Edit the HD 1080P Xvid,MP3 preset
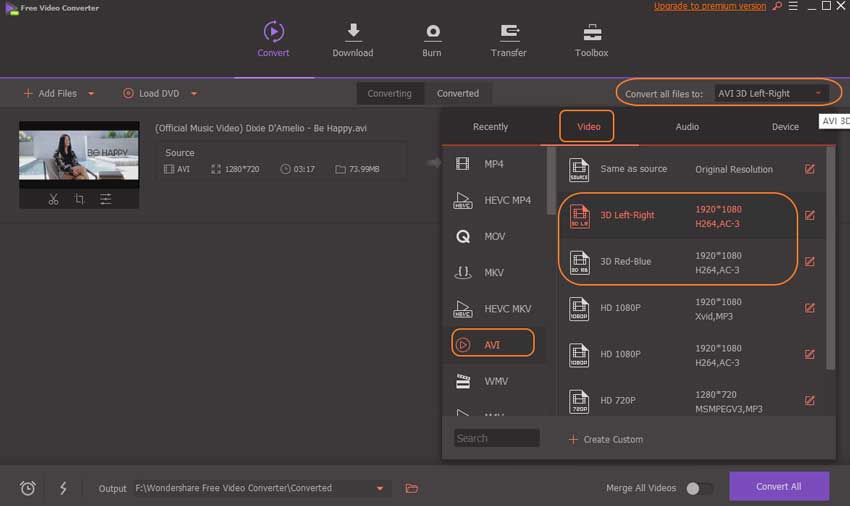Image resolution: width=850 pixels, height=506 pixels. (809, 308)
